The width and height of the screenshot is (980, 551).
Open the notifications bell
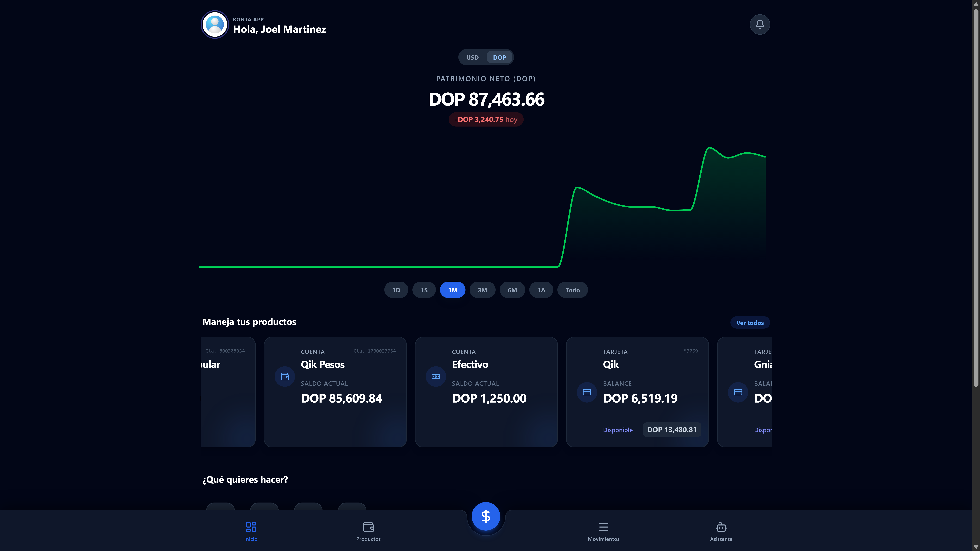760,24
